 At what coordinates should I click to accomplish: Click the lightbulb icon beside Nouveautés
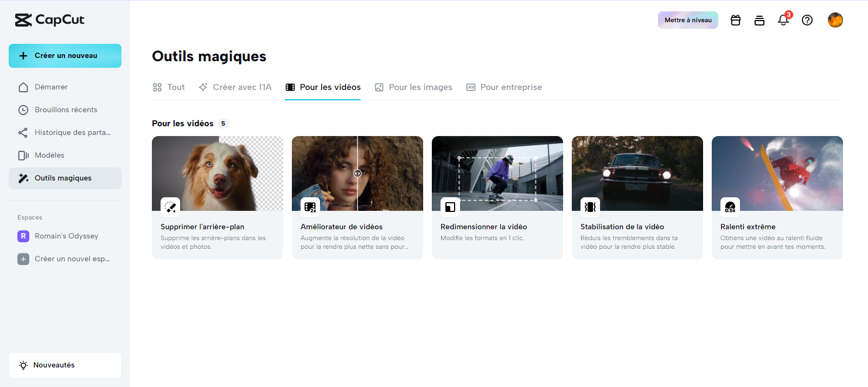(x=23, y=365)
